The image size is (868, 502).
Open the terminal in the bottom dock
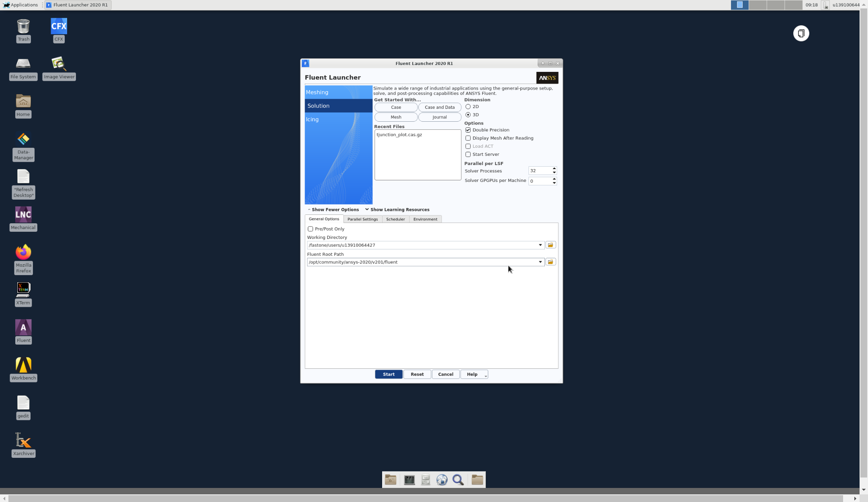409,480
